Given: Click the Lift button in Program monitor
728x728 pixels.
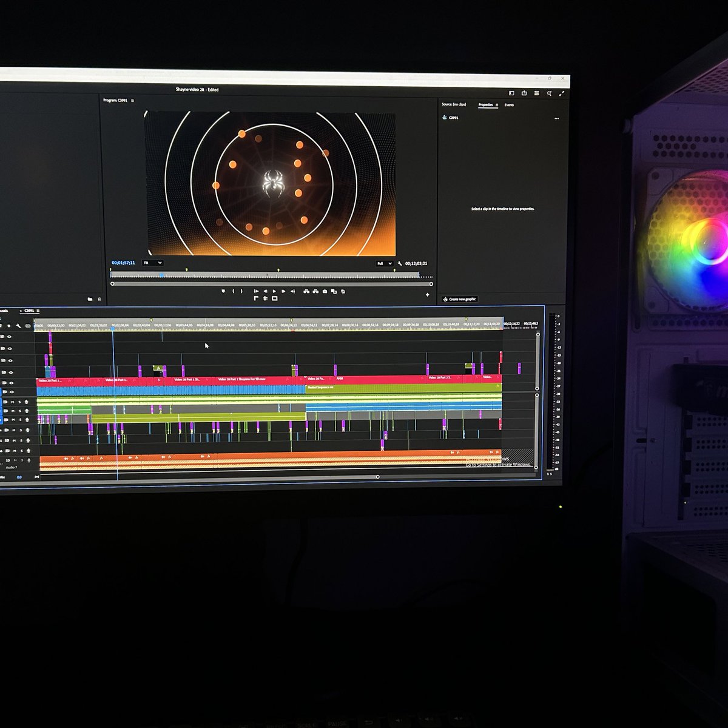Looking at the screenshot, I should [306, 292].
